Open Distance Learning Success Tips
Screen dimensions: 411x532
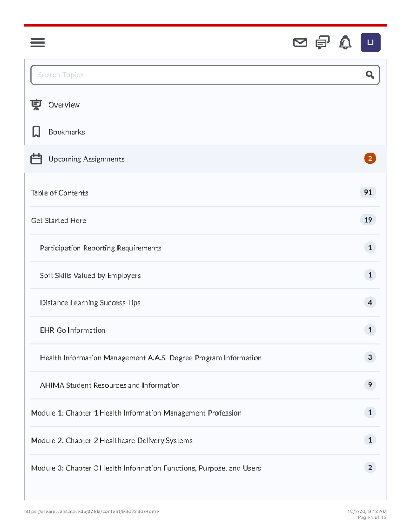90,303
